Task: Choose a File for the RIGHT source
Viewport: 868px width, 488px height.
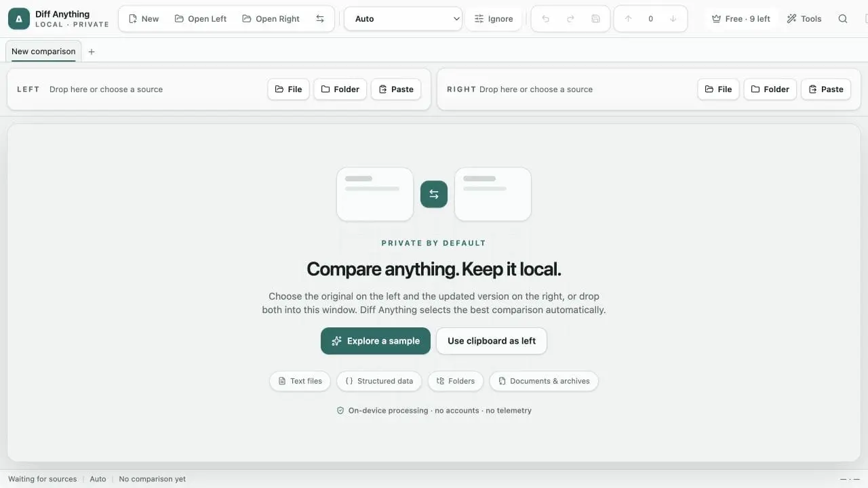Action: (x=719, y=89)
